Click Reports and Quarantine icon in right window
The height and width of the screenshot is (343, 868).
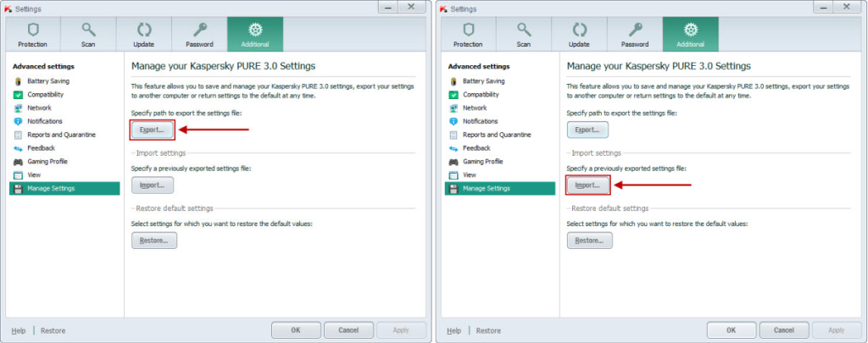pyautogui.click(x=454, y=135)
